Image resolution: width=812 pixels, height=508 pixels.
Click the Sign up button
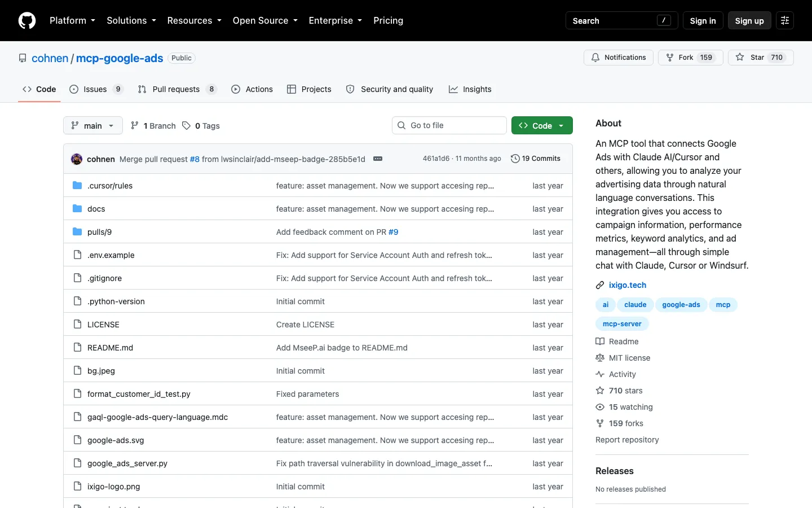coord(749,20)
